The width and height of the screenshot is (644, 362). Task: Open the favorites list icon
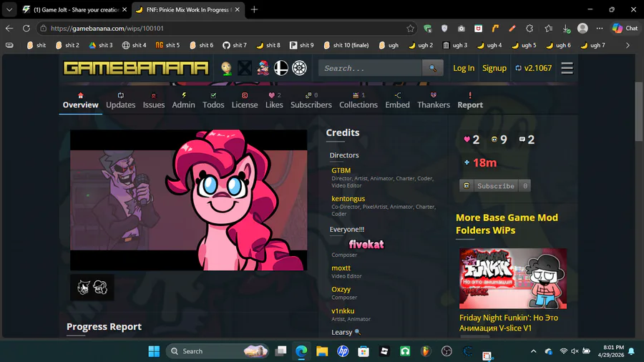(549, 29)
